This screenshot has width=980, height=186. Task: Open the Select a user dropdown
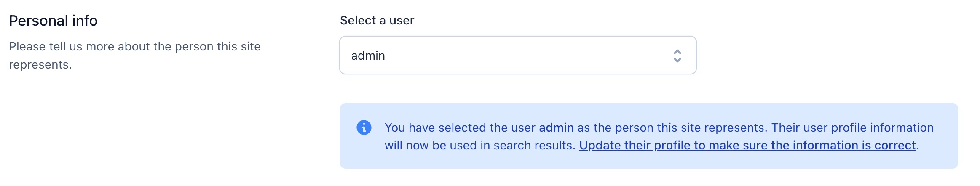point(518,55)
